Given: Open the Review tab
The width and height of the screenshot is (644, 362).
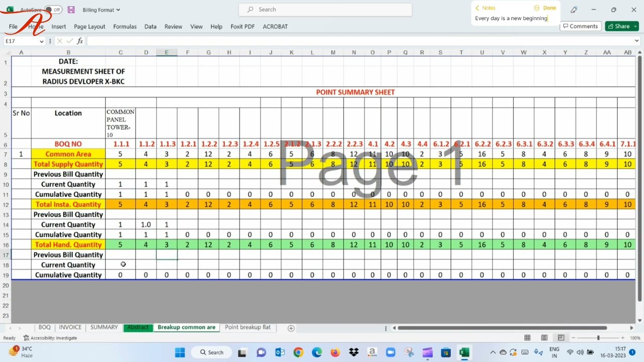Looking at the screenshot, I should 173,27.
